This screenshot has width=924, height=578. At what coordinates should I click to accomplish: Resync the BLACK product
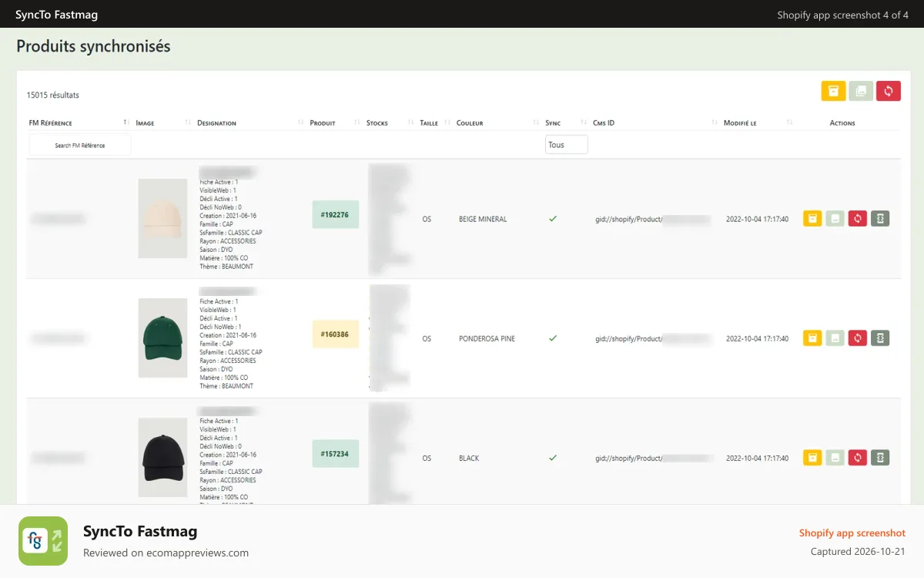pyautogui.click(x=858, y=458)
